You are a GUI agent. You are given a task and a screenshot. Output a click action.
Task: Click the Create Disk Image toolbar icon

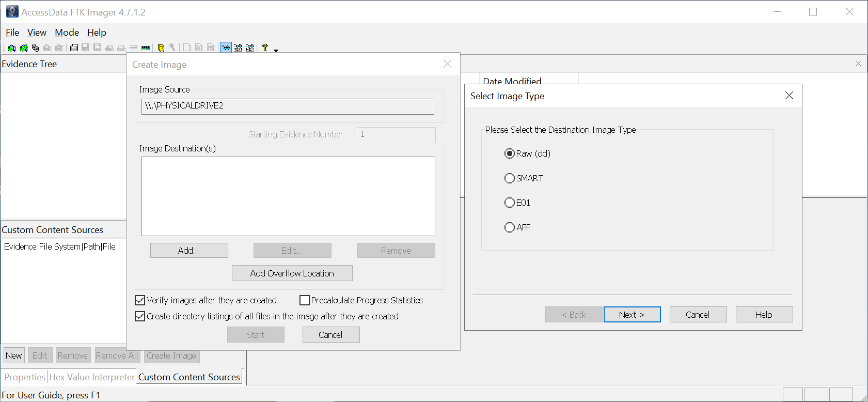[x=74, y=48]
